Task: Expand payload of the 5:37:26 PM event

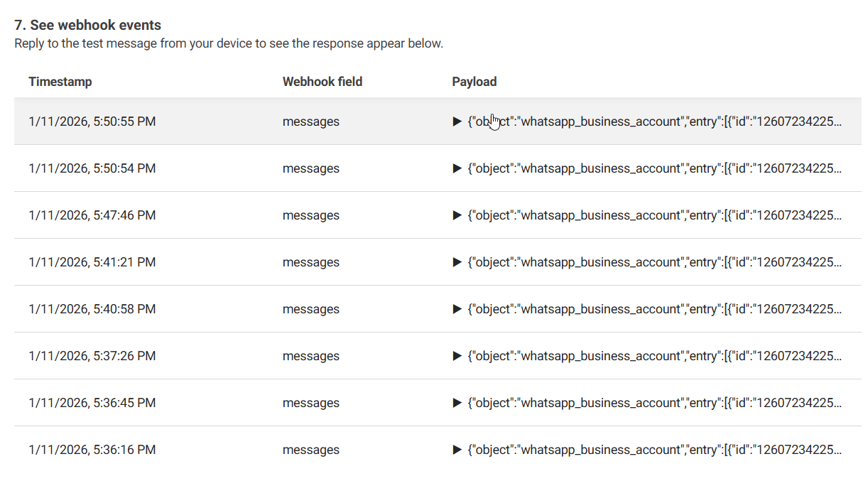Action: (x=457, y=356)
